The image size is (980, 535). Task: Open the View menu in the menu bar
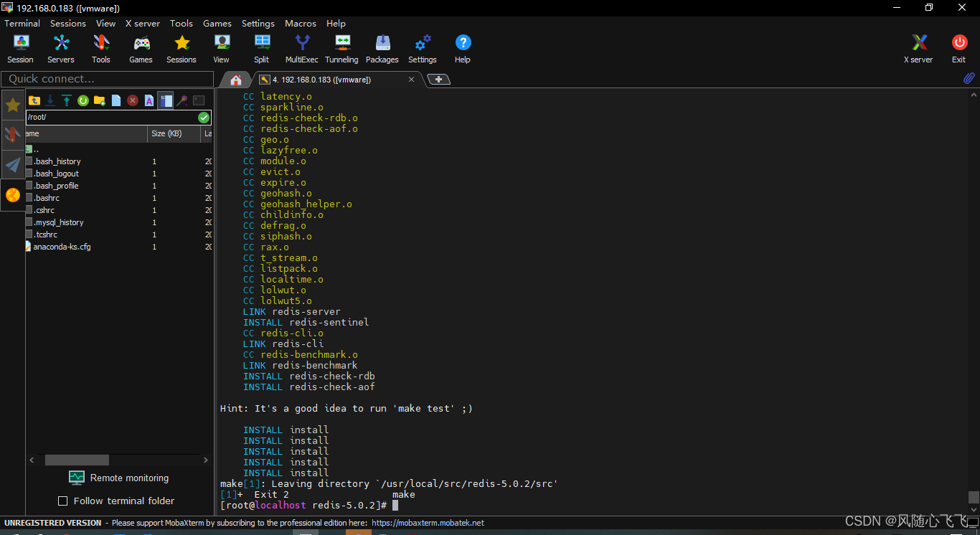105,23
